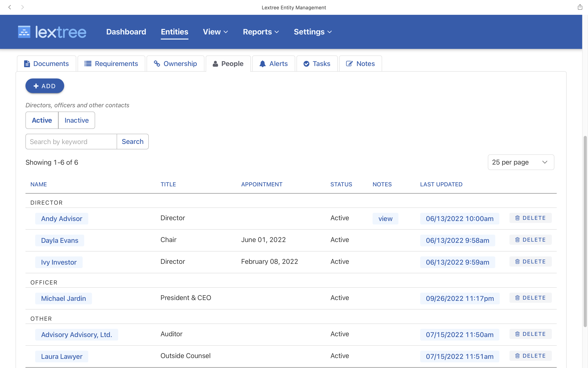The width and height of the screenshot is (588, 368).
Task: Select the Active filter toggle
Action: pyautogui.click(x=42, y=120)
